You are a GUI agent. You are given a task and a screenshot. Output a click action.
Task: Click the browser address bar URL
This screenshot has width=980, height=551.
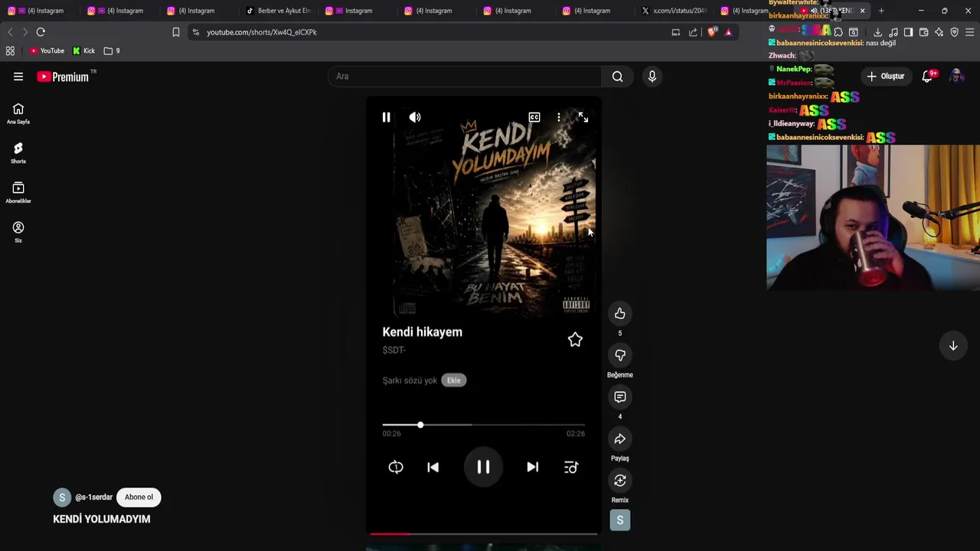[262, 32]
